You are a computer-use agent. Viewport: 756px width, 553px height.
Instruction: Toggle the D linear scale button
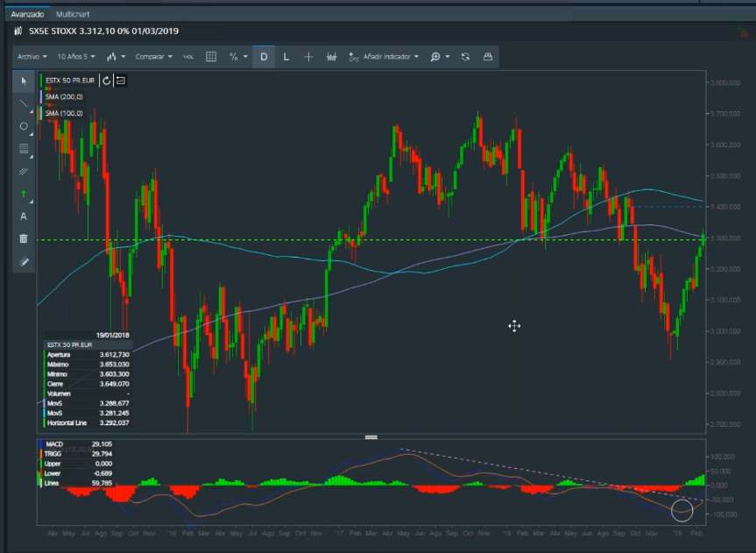(264, 56)
